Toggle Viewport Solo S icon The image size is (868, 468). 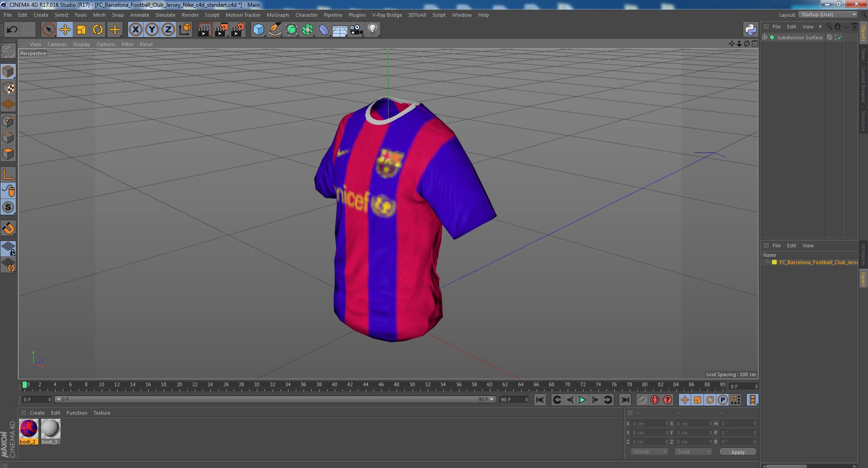coord(8,207)
